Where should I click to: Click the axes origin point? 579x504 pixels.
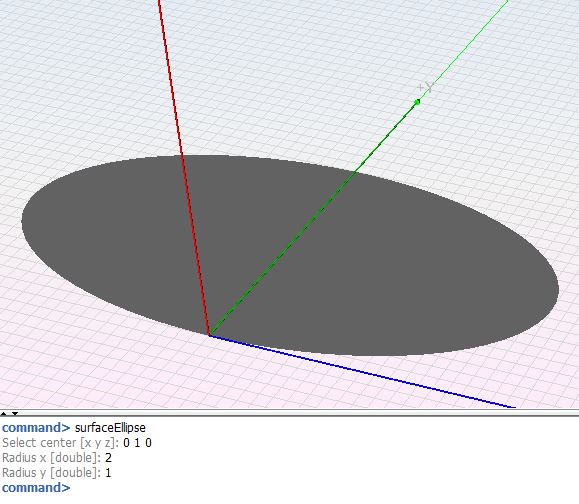point(209,335)
